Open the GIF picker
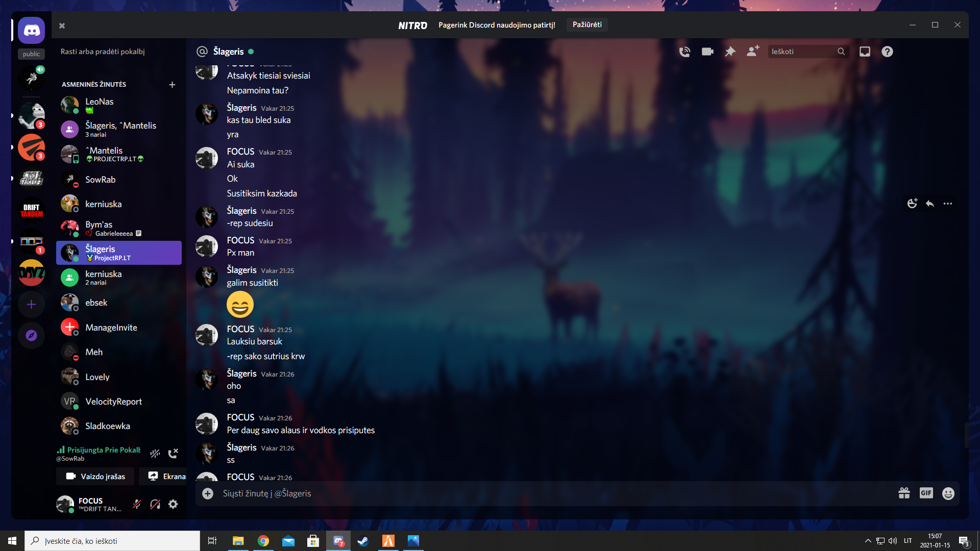Image resolution: width=980 pixels, height=551 pixels. [x=926, y=493]
